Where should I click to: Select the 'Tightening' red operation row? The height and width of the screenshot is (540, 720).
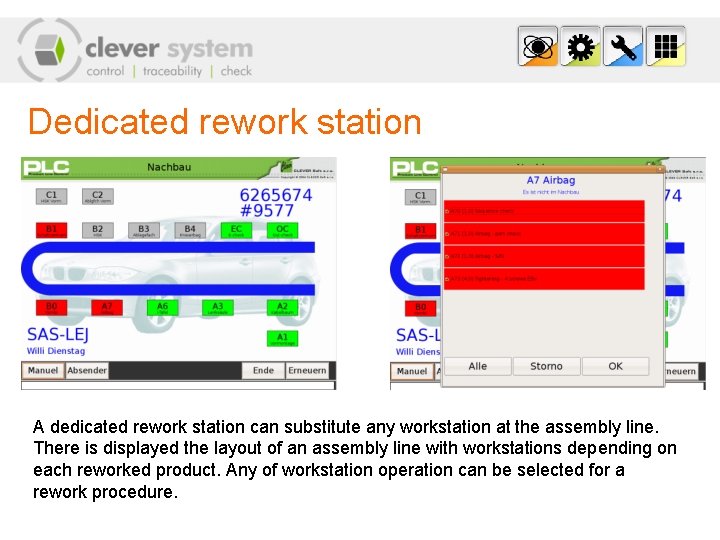(x=544, y=279)
